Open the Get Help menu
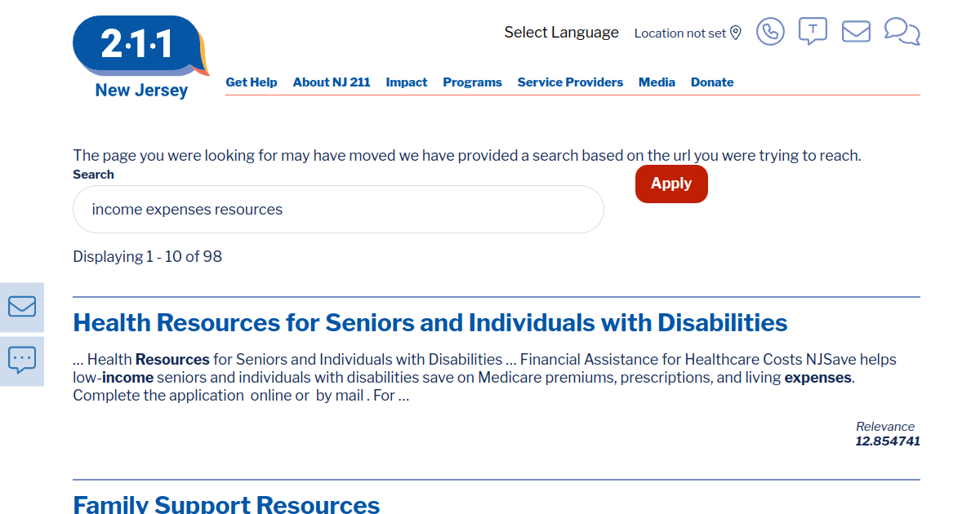 252,82
